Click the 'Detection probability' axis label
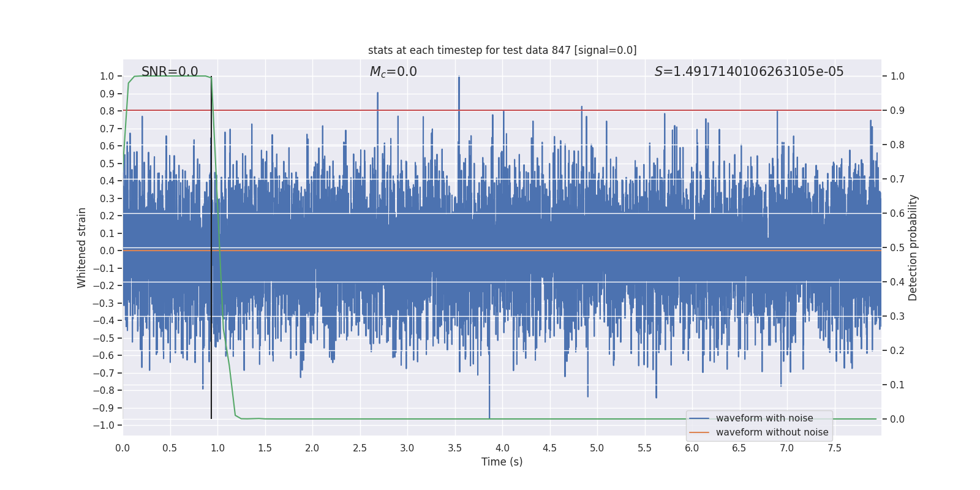The image size is (980, 490). [x=913, y=247]
